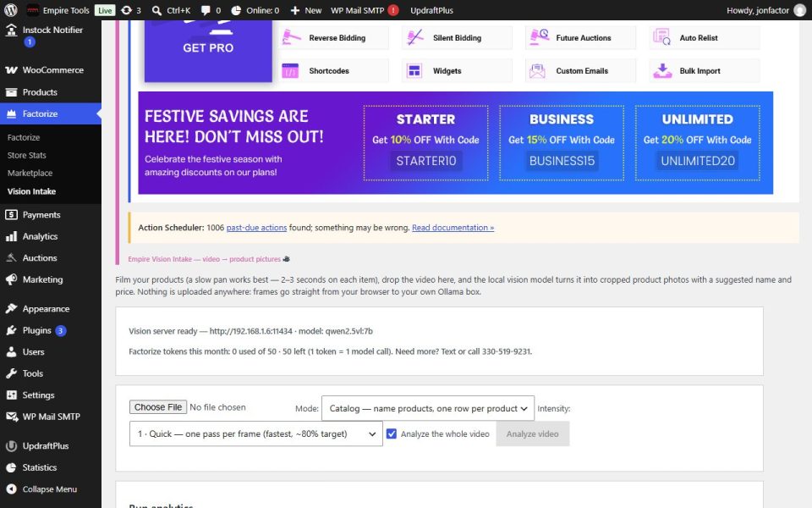Open the WordPress logo menu
This screenshot has width=812, height=508.
pyautogui.click(x=11, y=10)
